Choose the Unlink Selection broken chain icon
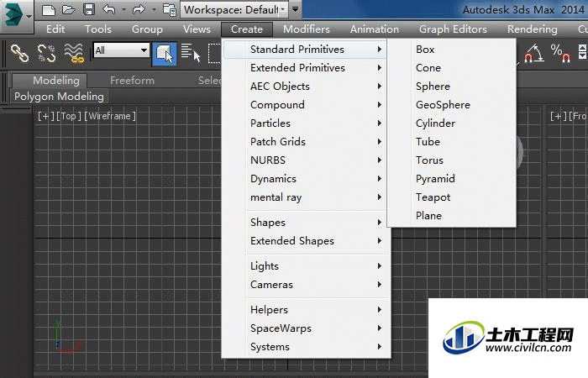Screen dimensions: 588x378 click(46, 53)
